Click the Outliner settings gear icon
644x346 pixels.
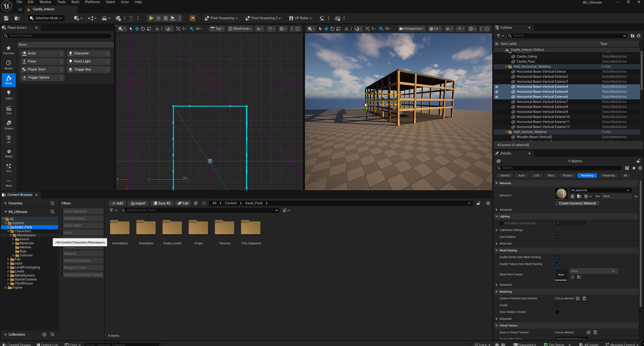point(639,36)
